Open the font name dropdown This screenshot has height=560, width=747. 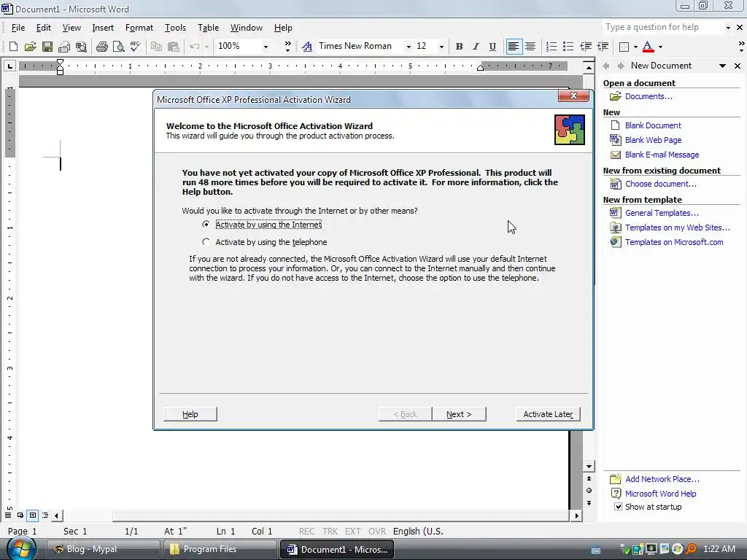click(x=409, y=46)
